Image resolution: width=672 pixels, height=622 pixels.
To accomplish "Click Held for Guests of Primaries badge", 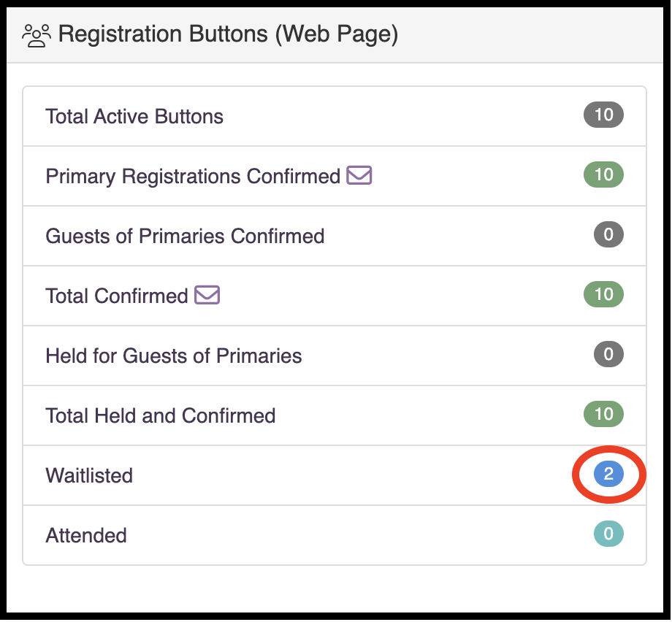I will (608, 354).
